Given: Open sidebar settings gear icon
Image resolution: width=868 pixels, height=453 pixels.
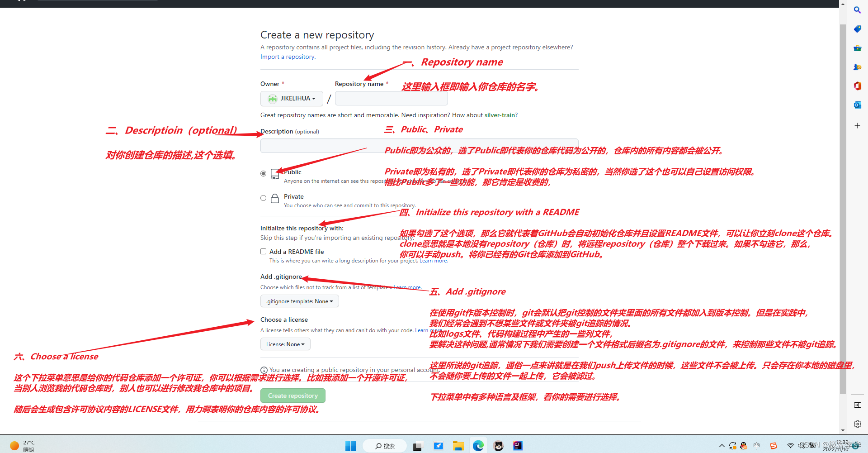Looking at the screenshot, I should coord(857,424).
